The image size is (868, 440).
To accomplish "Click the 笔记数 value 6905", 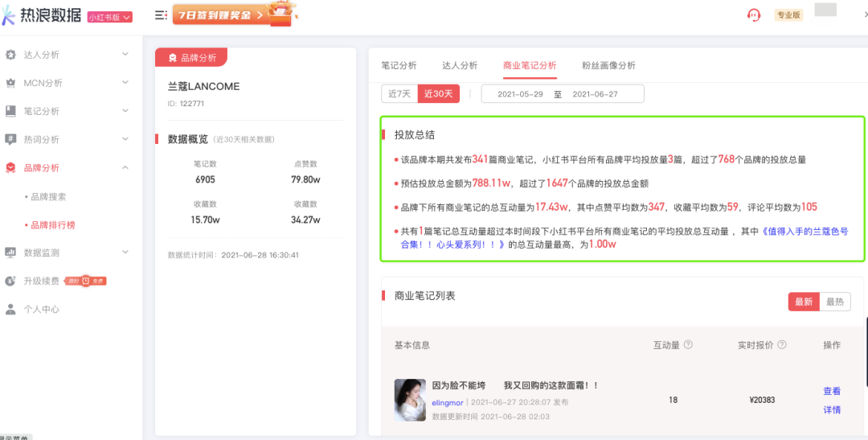I will tap(206, 179).
